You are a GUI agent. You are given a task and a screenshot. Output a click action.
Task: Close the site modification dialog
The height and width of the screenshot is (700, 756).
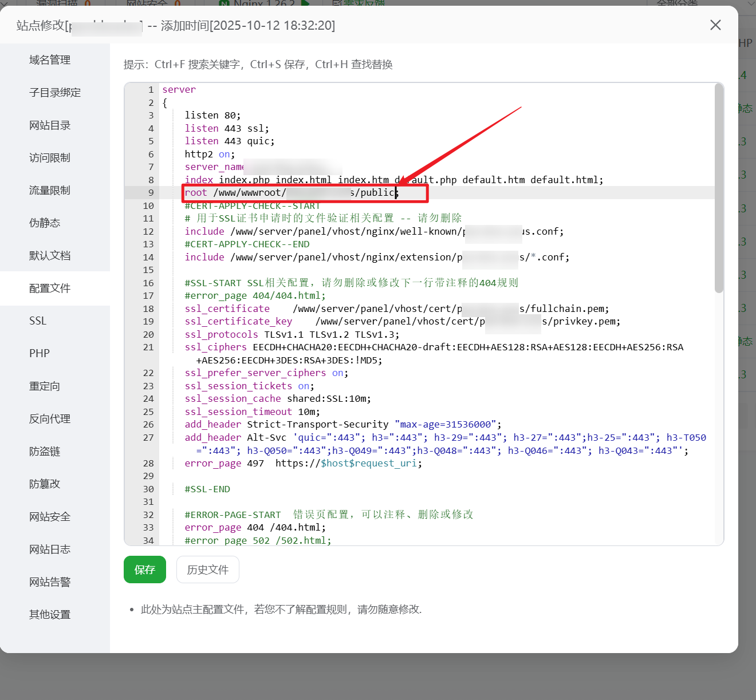click(715, 25)
